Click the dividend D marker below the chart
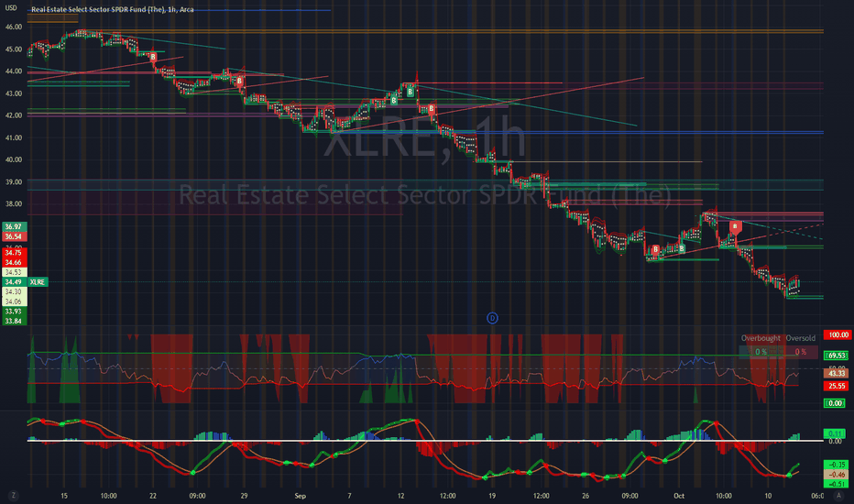The image size is (854, 504). tap(492, 318)
